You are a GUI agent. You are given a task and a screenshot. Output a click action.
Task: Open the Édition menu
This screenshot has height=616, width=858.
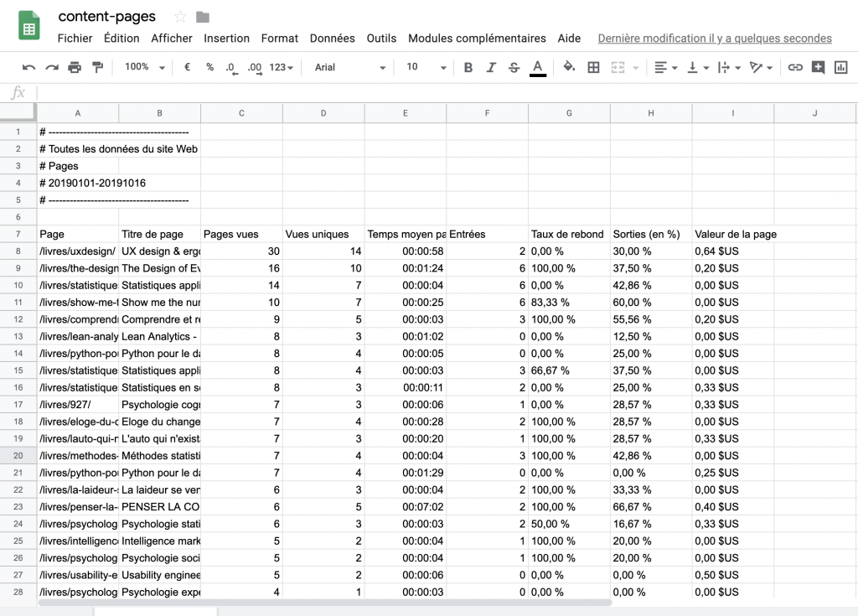(x=121, y=39)
